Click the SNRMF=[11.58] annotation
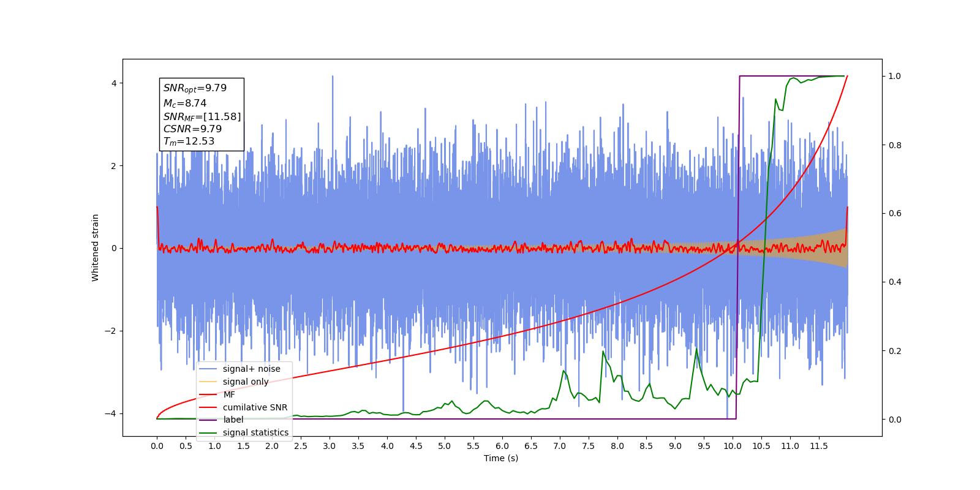980x490 pixels. pyautogui.click(x=202, y=116)
